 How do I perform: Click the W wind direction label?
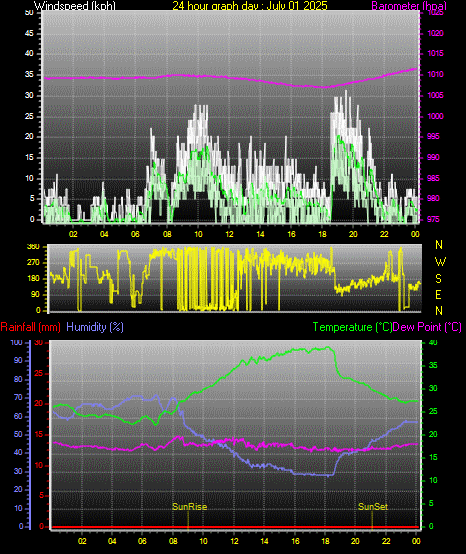(x=440, y=262)
